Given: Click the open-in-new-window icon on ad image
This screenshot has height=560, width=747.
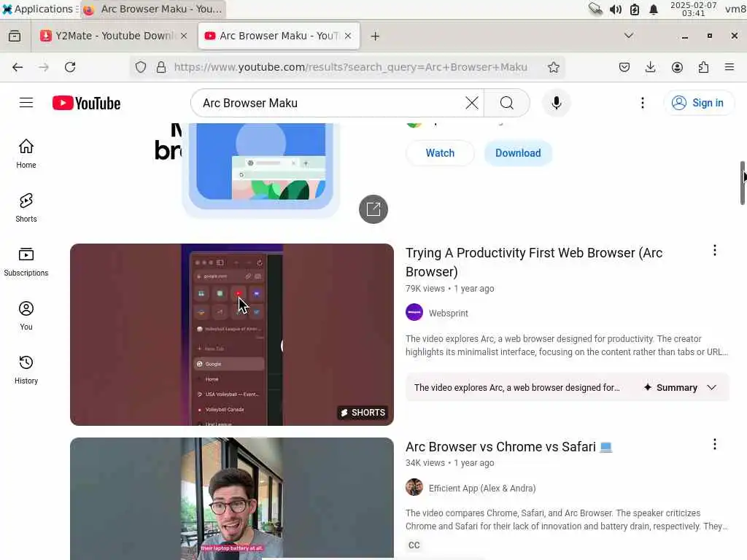Looking at the screenshot, I should tap(373, 209).
